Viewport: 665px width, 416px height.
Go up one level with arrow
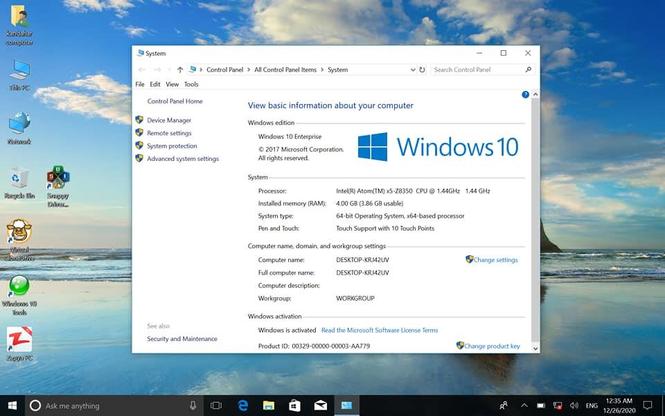(180, 70)
